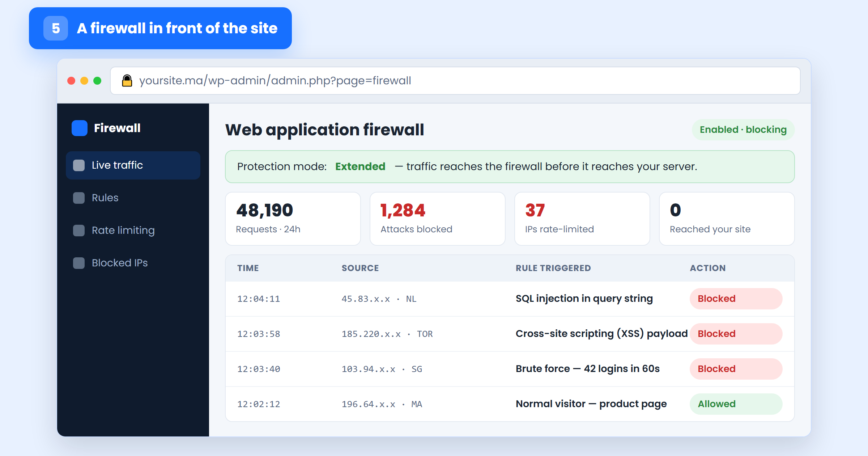Click the 12:02:12 timestamp
The width and height of the screenshot is (868, 456).
coord(259,404)
